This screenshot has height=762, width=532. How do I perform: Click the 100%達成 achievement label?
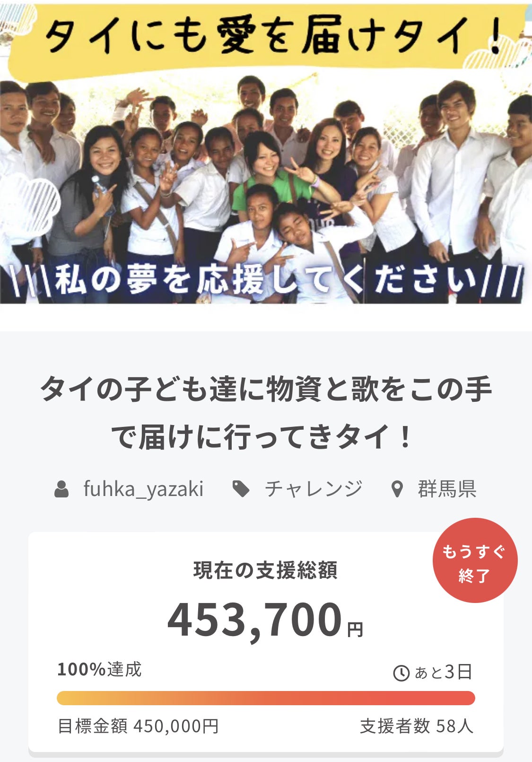click(99, 669)
